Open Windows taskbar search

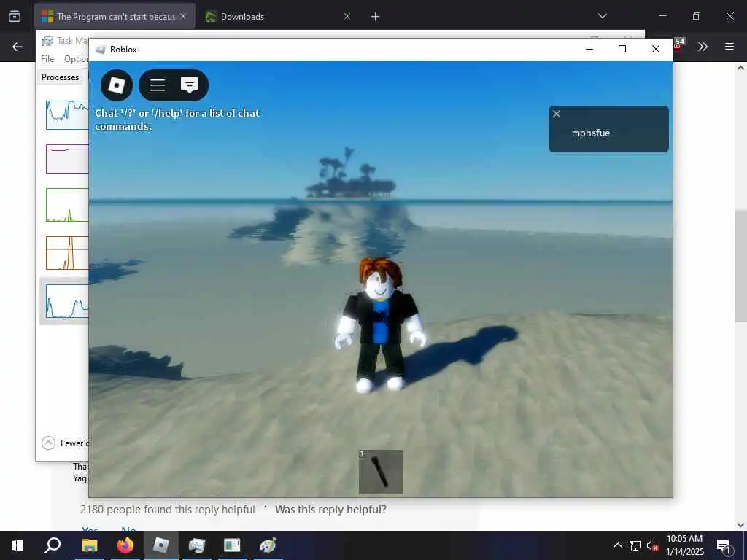(53, 545)
